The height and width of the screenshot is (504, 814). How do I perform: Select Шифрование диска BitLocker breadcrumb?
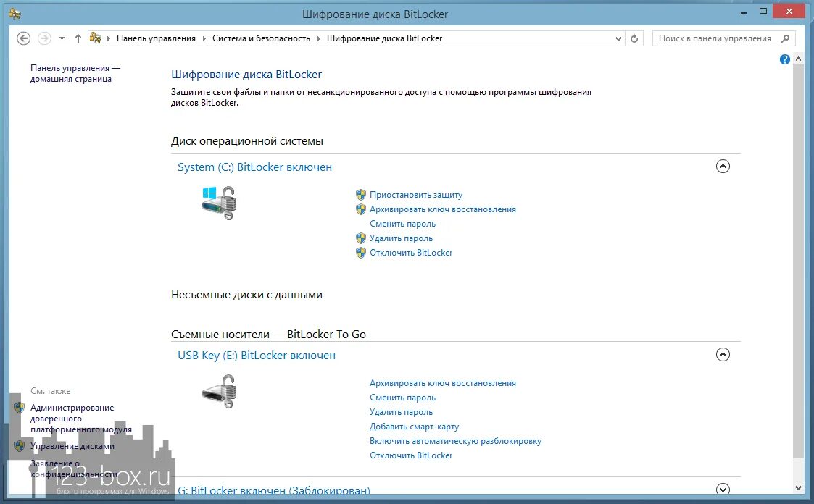click(384, 38)
